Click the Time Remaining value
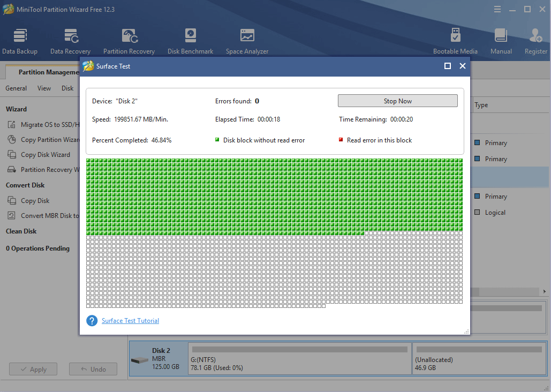551x392 pixels. [401, 119]
